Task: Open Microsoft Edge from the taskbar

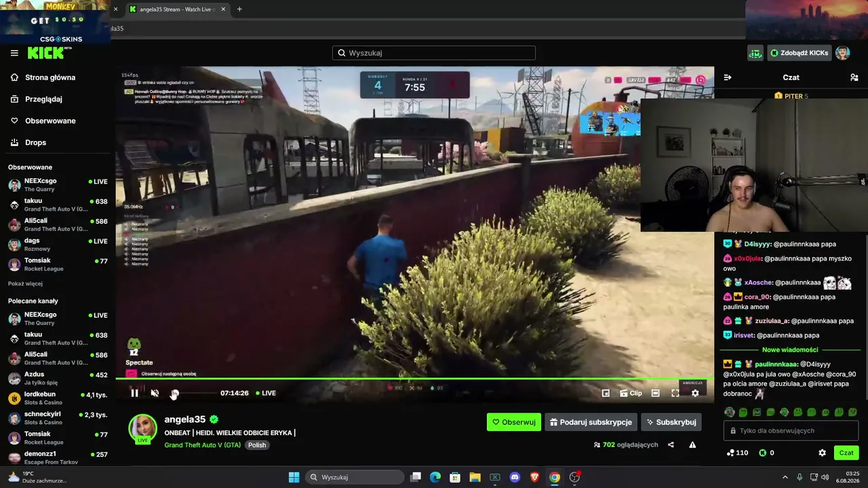Action: click(x=435, y=477)
